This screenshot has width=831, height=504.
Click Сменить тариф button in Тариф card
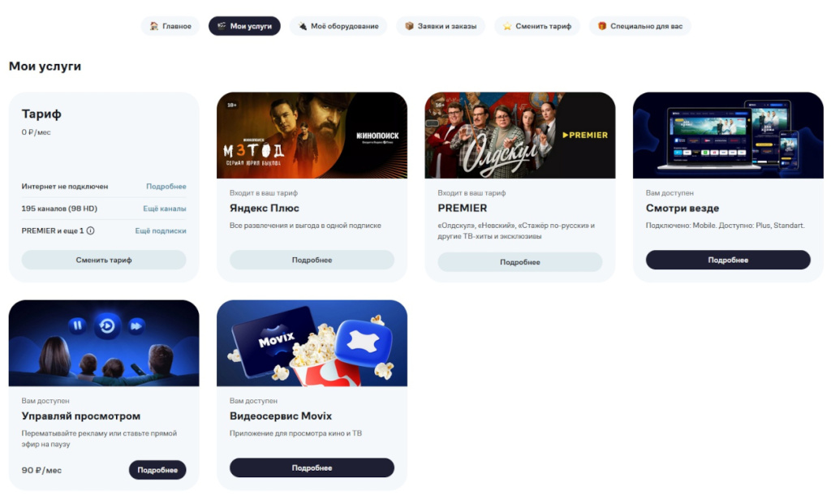pyautogui.click(x=104, y=260)
